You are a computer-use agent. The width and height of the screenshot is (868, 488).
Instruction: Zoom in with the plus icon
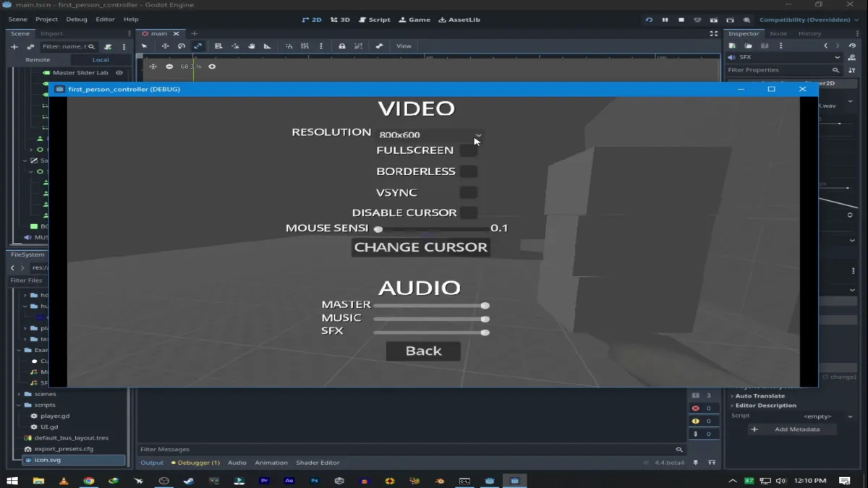point(212,67)
